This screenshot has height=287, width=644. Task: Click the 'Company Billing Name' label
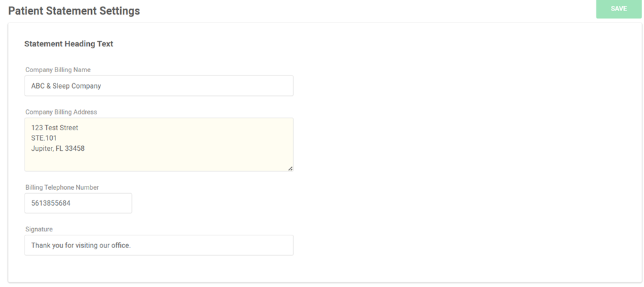(x=58, y=70)
